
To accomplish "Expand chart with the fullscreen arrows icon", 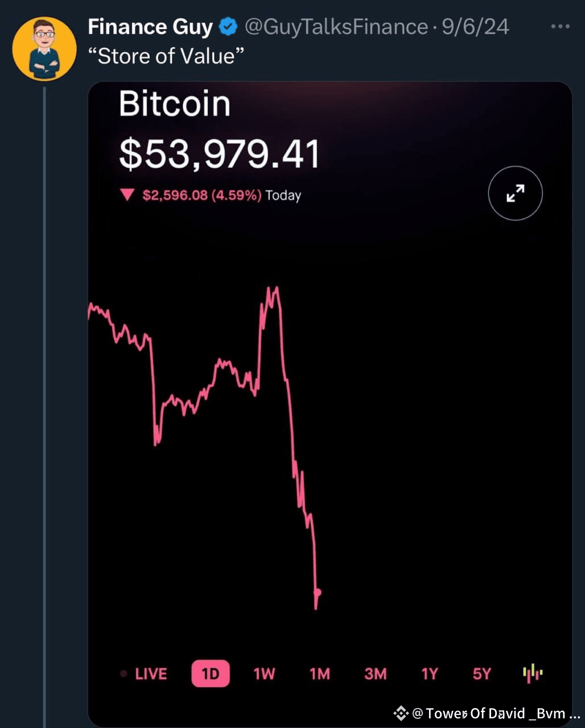I will (x=516, y=193).
